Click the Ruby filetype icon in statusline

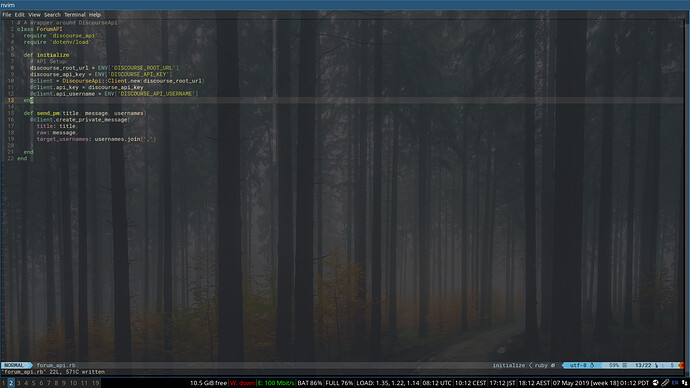[553, 366]
